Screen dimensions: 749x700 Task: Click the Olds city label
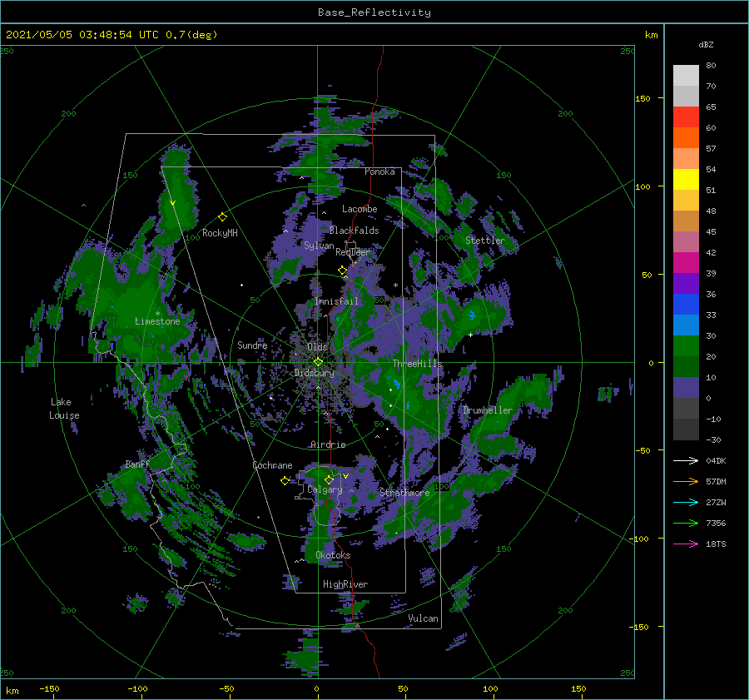pyautogui.click(x=317, y=347)
